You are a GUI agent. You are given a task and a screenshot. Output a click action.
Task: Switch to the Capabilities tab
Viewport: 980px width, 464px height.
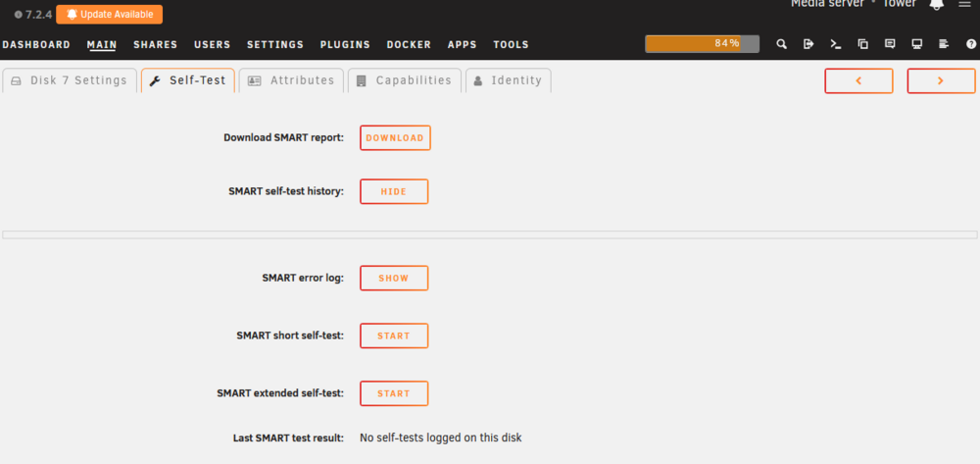pyautogui.click(x=405, y=80)
